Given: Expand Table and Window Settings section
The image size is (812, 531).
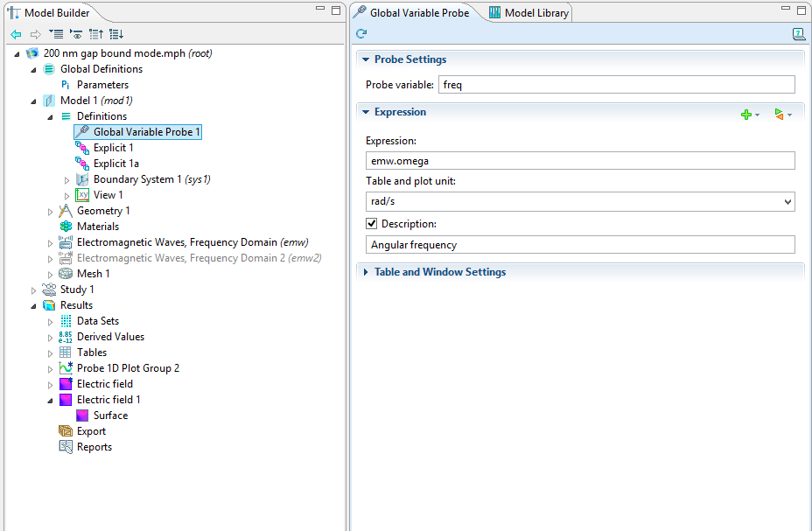Looking at the screenshot, I should [x=439, y=272].
